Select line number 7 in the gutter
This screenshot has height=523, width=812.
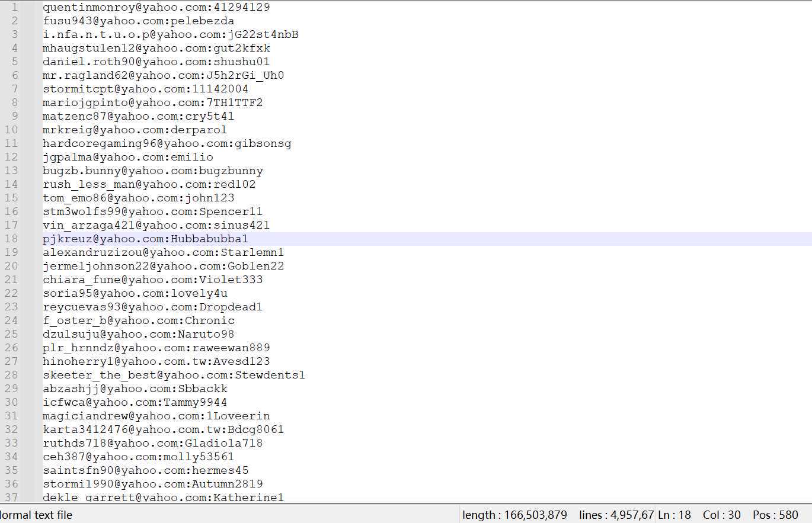pos(14,89)
